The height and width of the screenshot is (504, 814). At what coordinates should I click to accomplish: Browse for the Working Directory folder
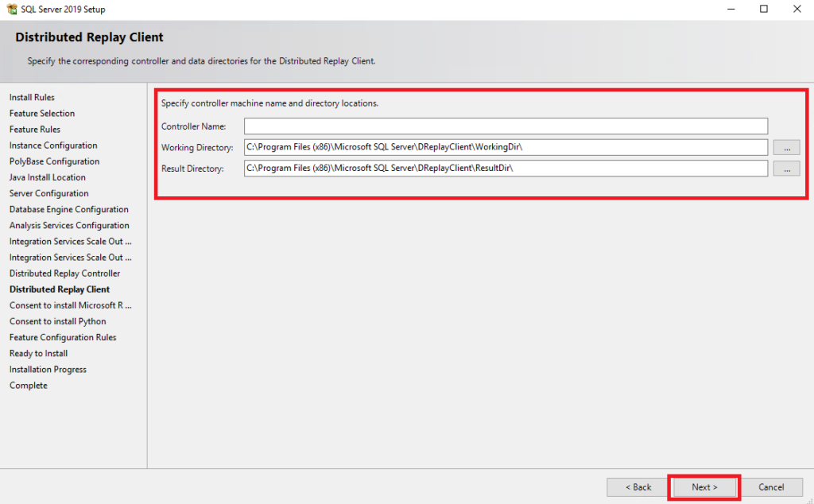pyautogui.click(x=786, y=147)
